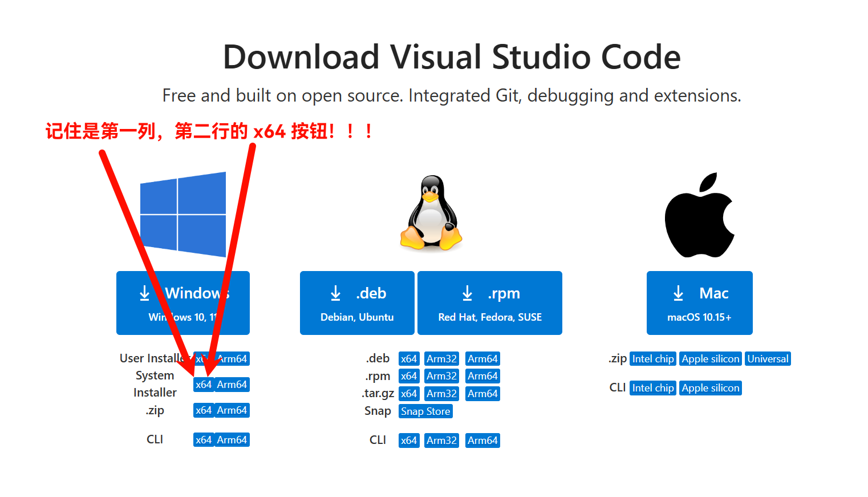Download Linux .rpm Arm32 package
Viewport: 868px width, 497px height.
click(442, 376)
